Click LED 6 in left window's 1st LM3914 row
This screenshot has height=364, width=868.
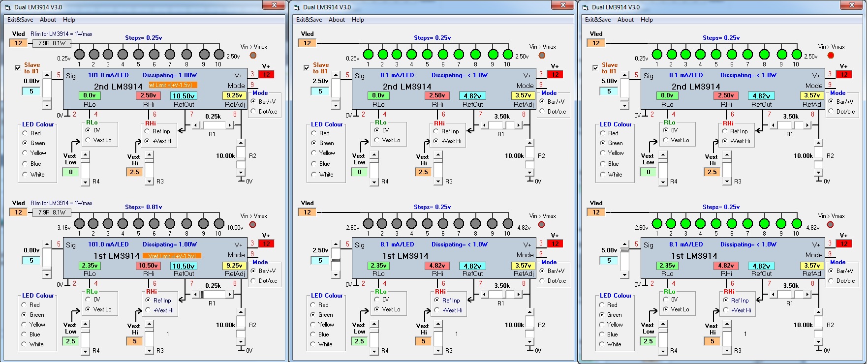click(x=154, y=223)
